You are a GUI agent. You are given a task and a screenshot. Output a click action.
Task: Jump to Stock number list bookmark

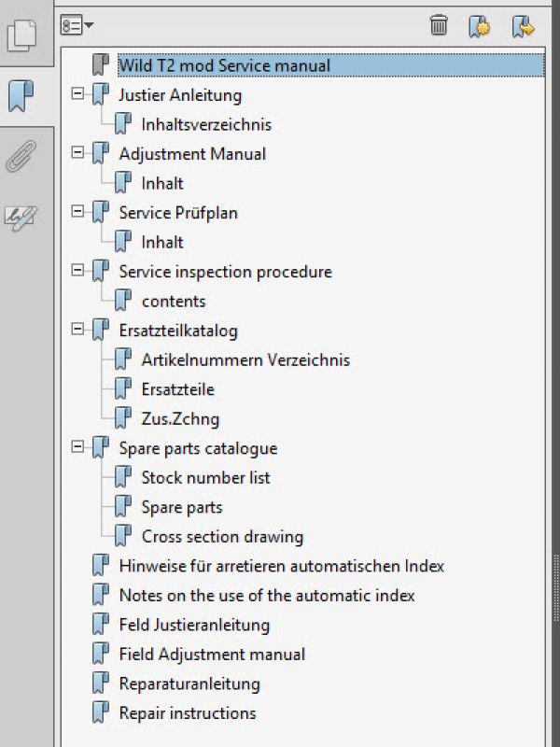point(205,478)
